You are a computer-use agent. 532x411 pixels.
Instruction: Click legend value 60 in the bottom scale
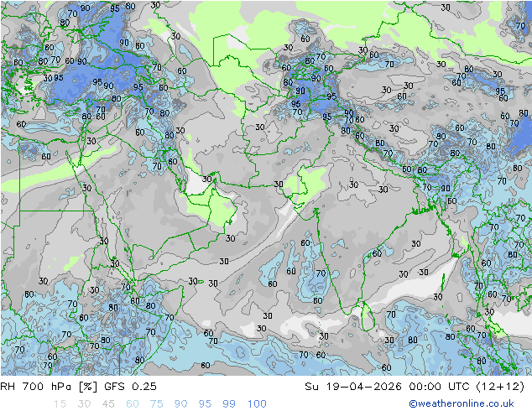(133, 404)
